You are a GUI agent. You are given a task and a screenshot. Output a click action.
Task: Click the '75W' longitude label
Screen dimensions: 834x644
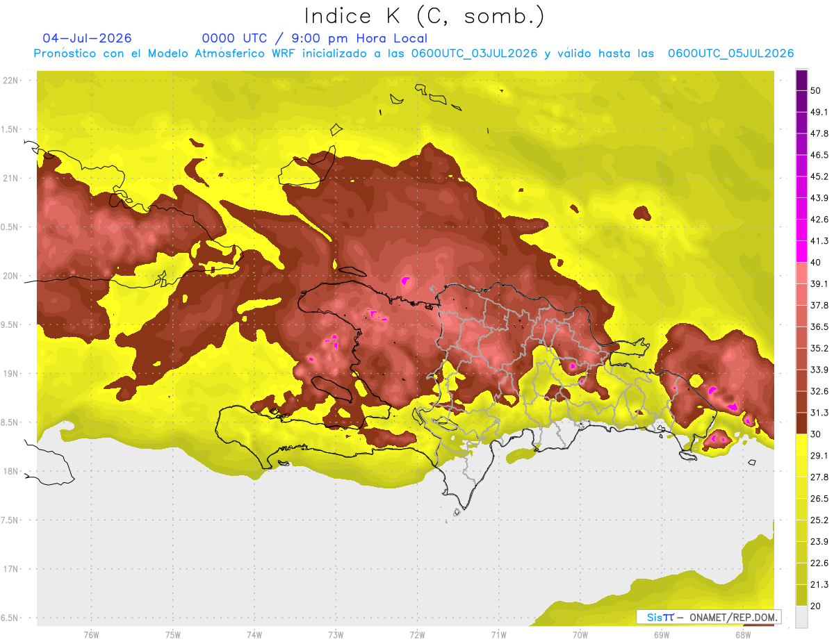pyautogui.click(x=173, y=634)
